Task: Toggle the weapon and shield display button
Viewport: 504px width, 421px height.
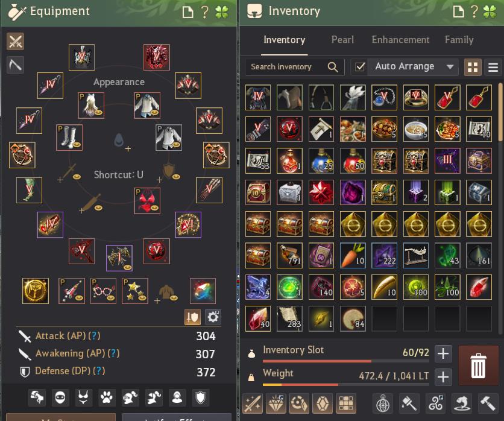Action: click(192, 317)
